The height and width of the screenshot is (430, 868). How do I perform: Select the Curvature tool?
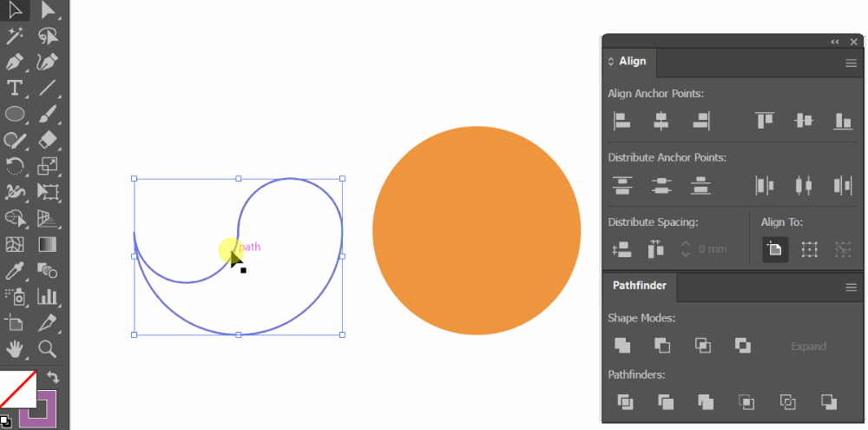click(48, 62)
